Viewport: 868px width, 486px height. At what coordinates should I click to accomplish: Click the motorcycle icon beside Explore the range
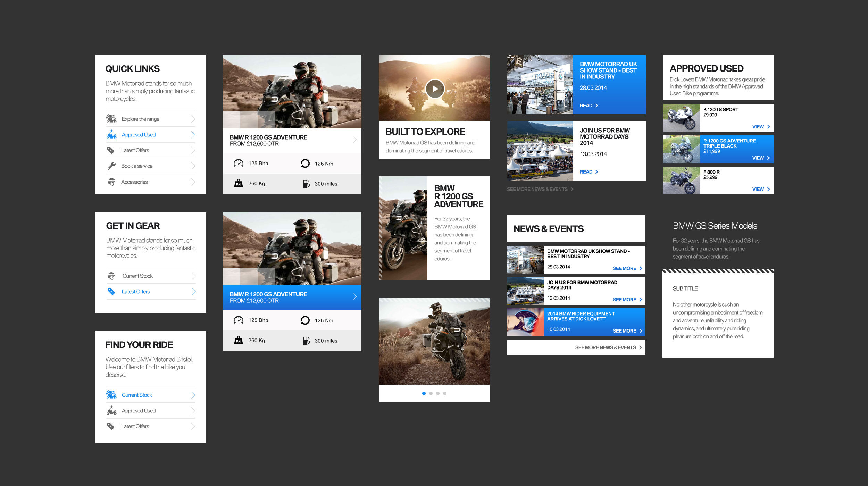coord(111,119)
